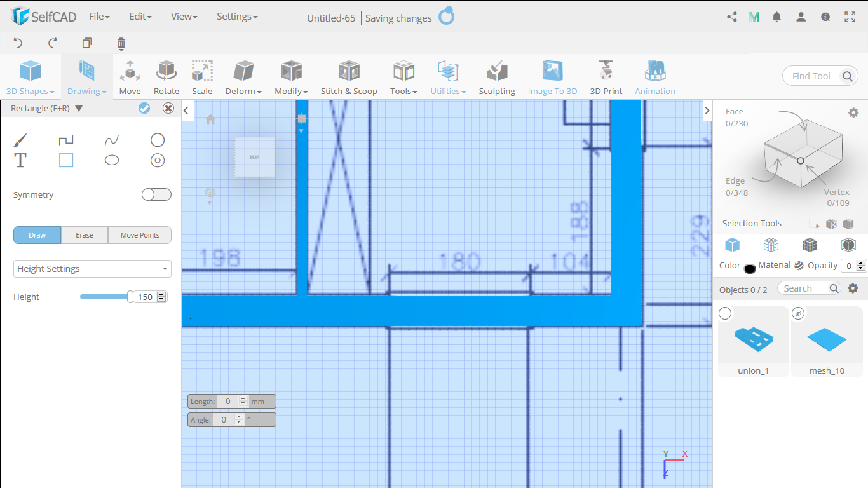Click the search magnifier in Find Tool
Viewport: 868px width, 488px height.
pyautogui.click(x=848, y=76)
